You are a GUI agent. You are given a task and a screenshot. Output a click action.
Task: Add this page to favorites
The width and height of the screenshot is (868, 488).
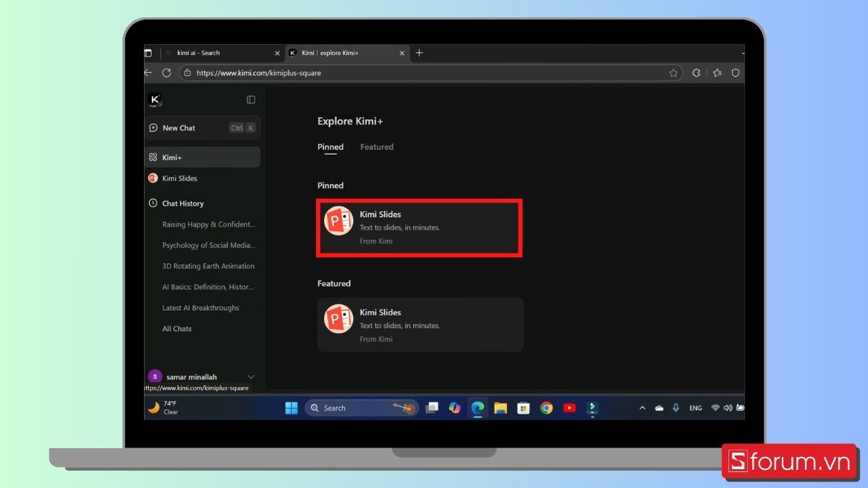click(673, 73)
